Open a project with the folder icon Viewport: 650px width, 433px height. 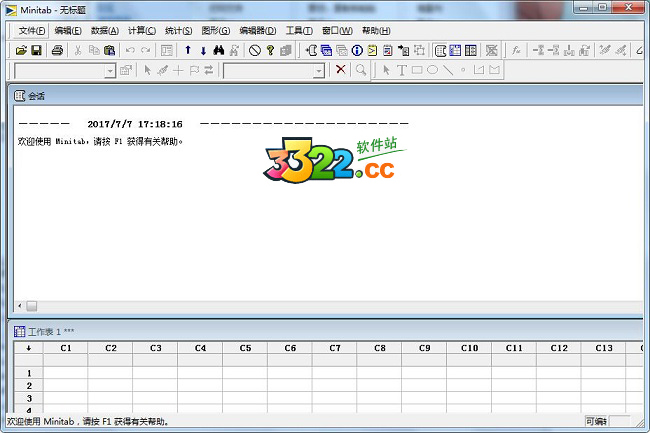pos(21,51)
